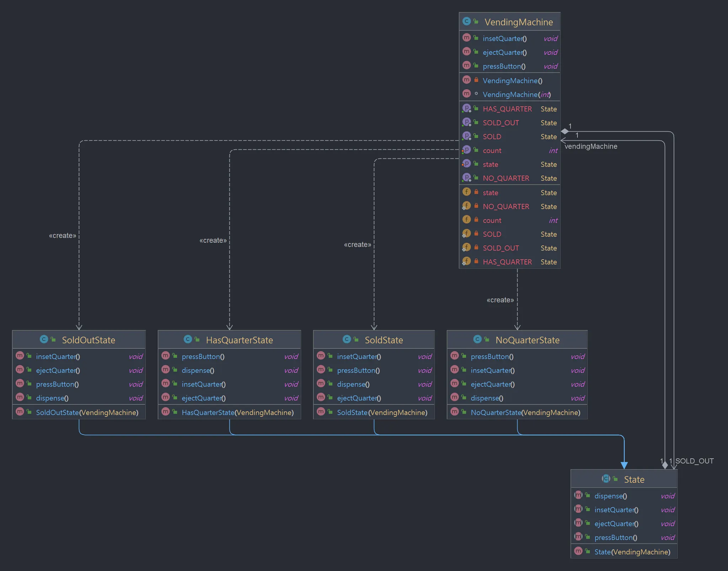Click the SoldOutState class icon
The image size is (728, 571).
44,339
